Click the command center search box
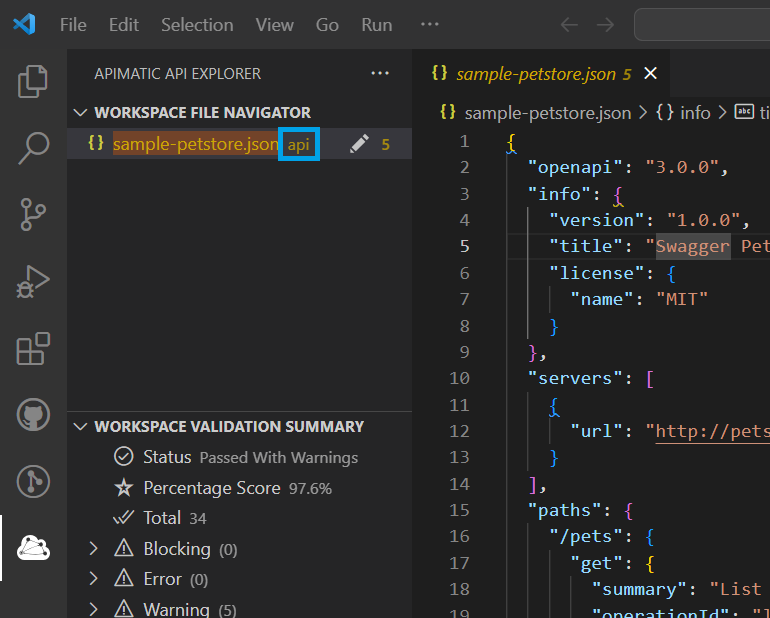 (702, 25)
